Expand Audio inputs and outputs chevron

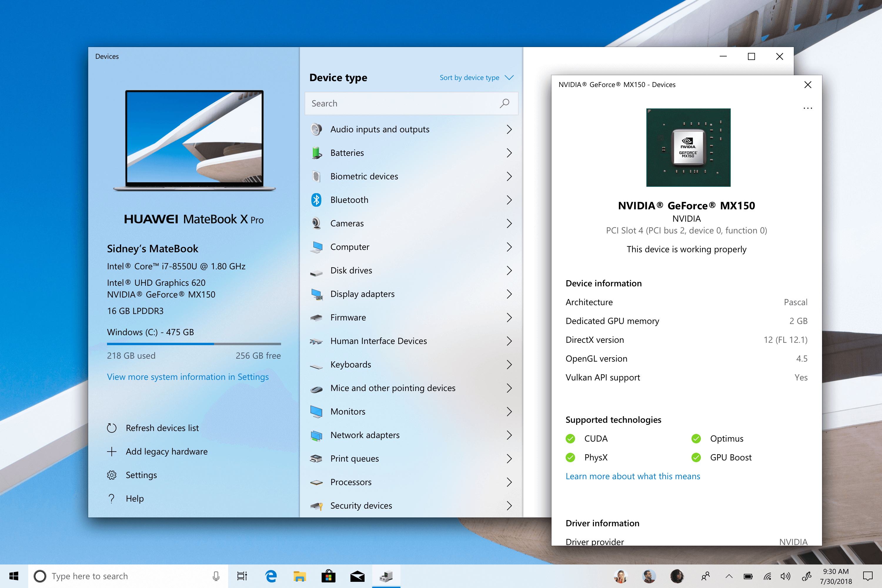pos(509,129)
